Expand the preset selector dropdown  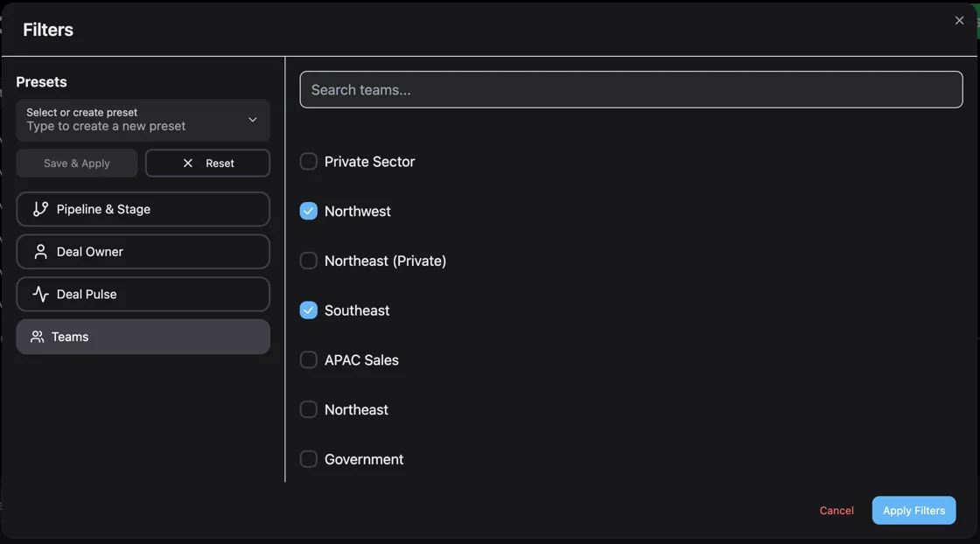click(252, 120)
